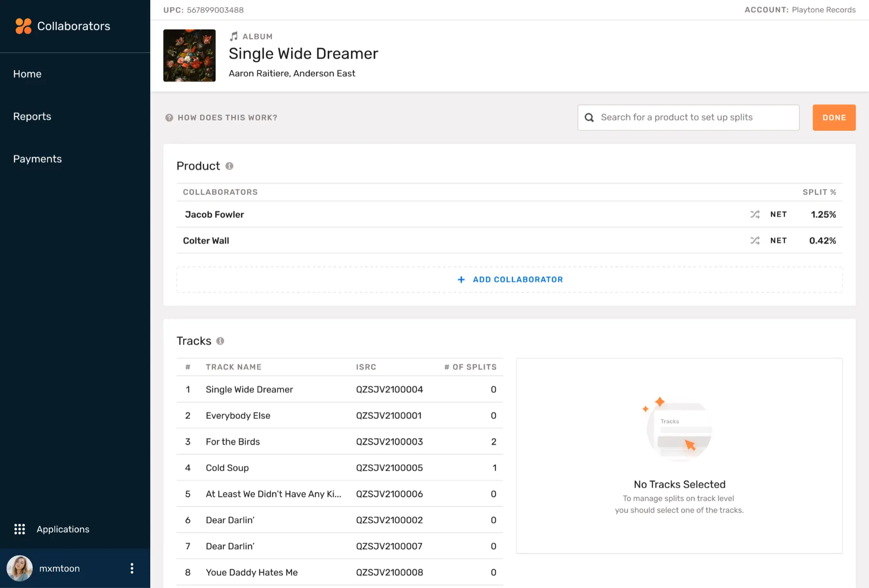Click the mxmtoon profile avatar
The height and width of the screenshot is (588, 869).
20,568
